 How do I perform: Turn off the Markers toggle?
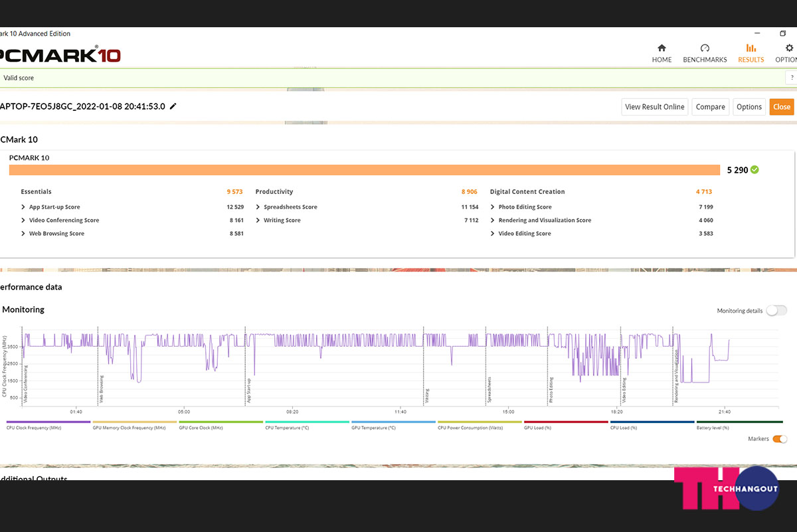pos(780,439)
